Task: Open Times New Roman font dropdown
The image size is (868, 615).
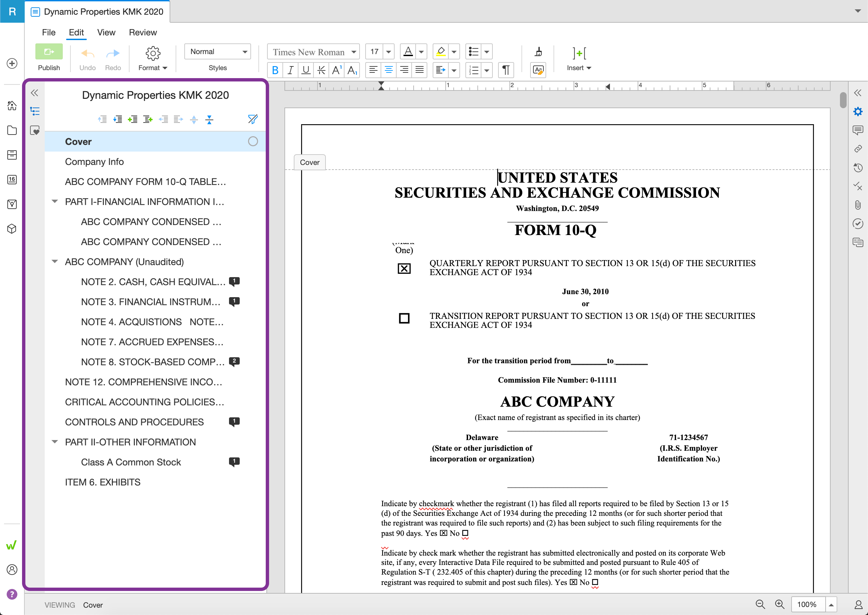Action: coord(313,52)
